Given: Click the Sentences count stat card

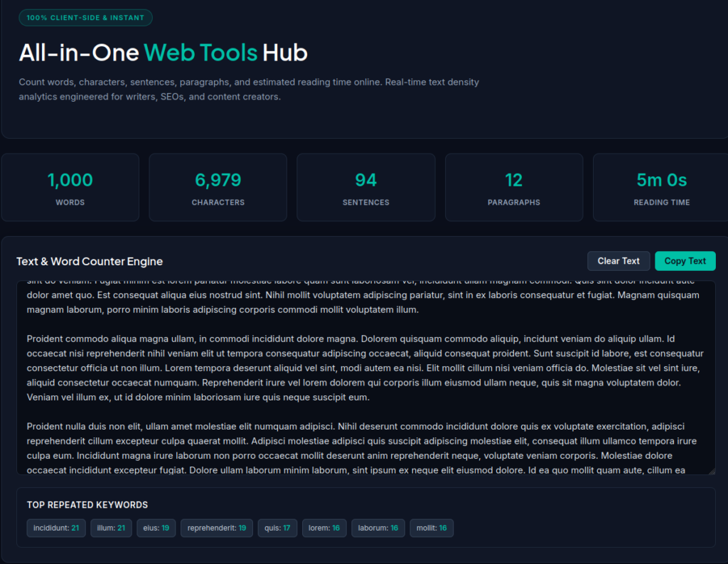Looking at the screenshot, I should point(366,187).
